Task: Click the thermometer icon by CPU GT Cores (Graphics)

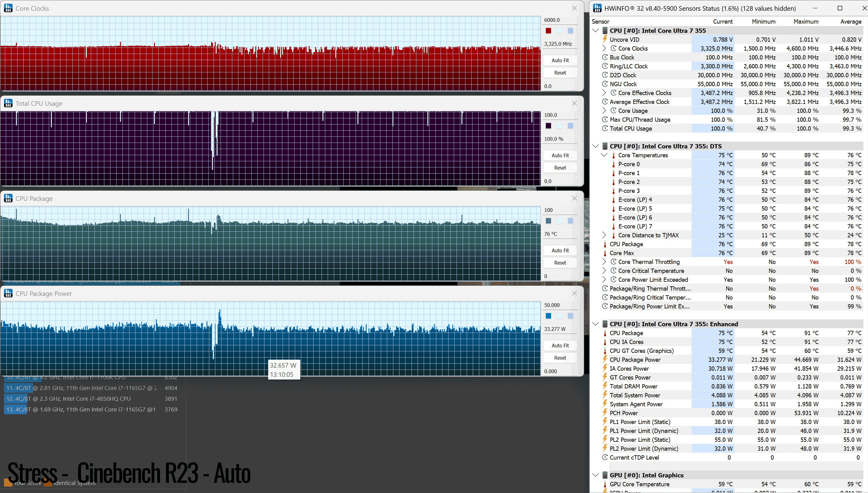Action: tap(605, 351)
